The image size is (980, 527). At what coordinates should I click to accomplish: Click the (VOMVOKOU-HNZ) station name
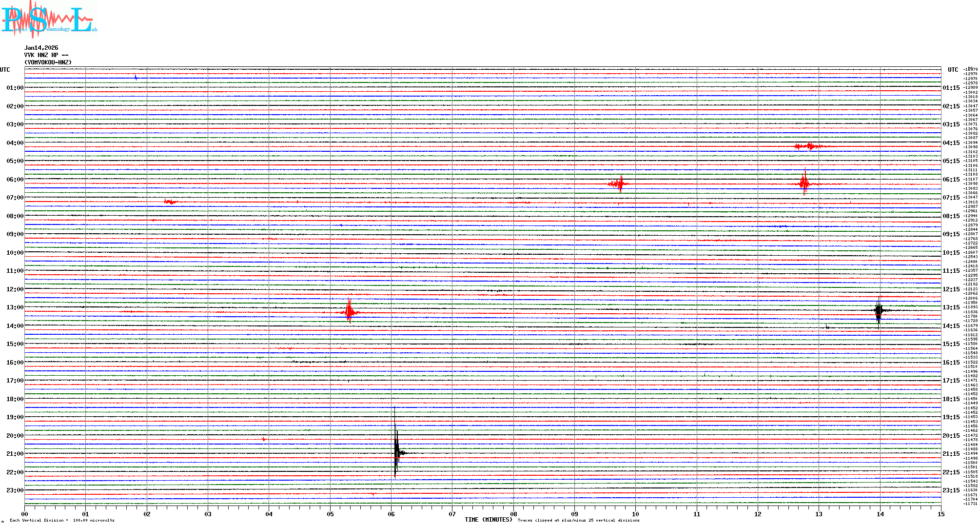pos(48,62)
